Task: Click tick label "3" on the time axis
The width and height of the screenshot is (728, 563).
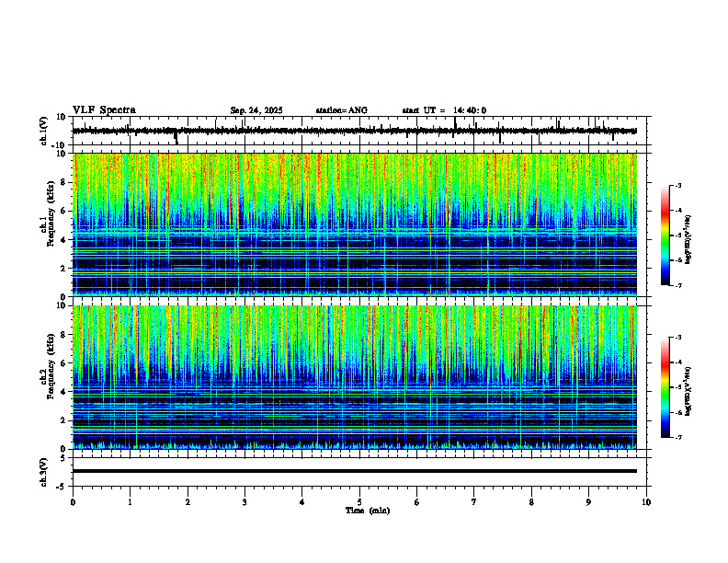Action: (245, 502)
